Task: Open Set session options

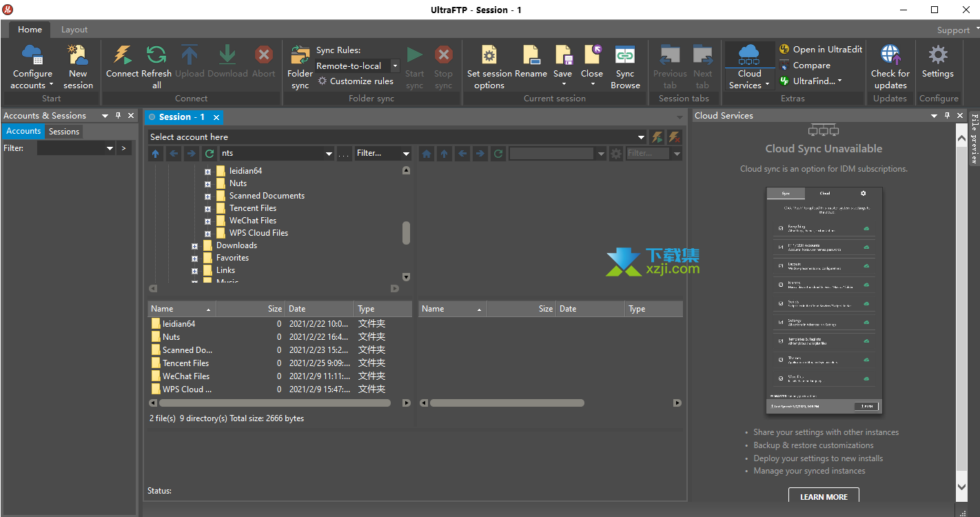Action: coord(489,67)
